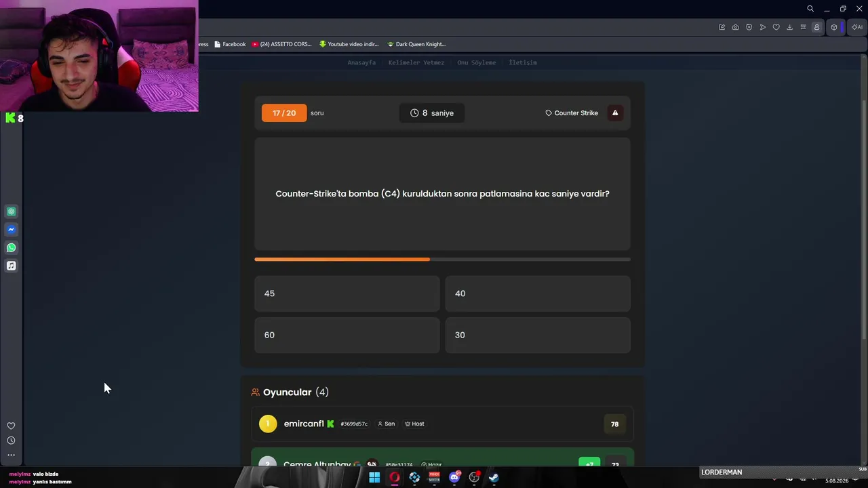The height and width of the screenshot is (488, 868).
Task: Open the ad blocker shield icon
Action: pyautogui.click(x=749, y=27)
